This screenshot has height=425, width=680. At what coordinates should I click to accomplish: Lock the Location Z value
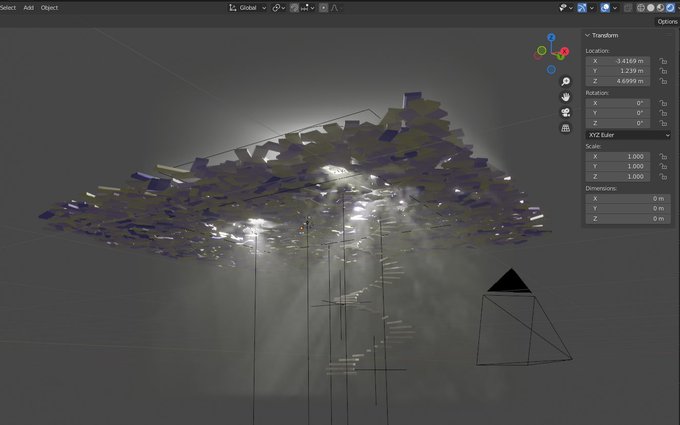coord(663,82)
